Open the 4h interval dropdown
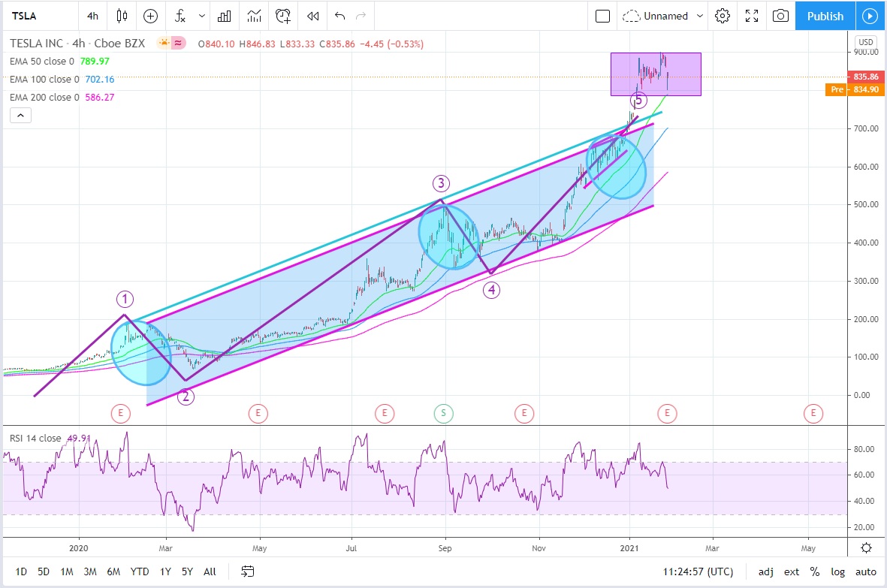Image resolution: width=887 pixels, height=588 pixels. click(93, 16)
